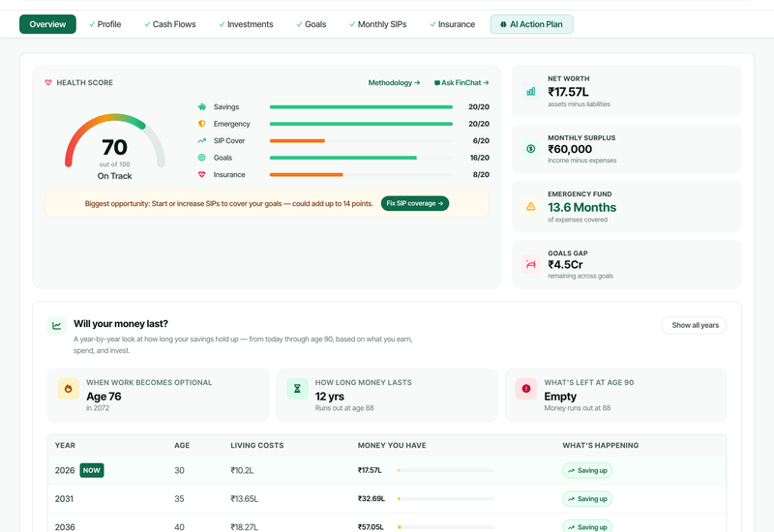Click the Goals Gap bridge icon
This screenshot has height=532, width=774.
pyautogui.click(x=530, y=264)
